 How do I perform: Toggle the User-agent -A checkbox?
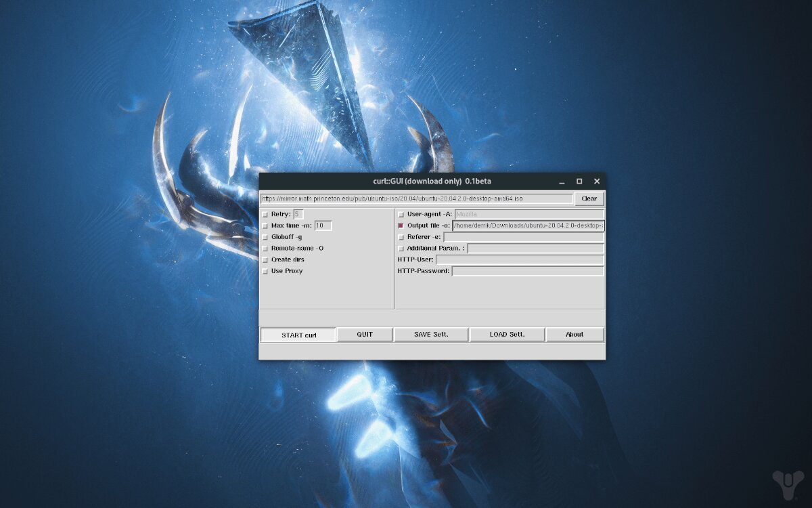[x=401, y=214]
